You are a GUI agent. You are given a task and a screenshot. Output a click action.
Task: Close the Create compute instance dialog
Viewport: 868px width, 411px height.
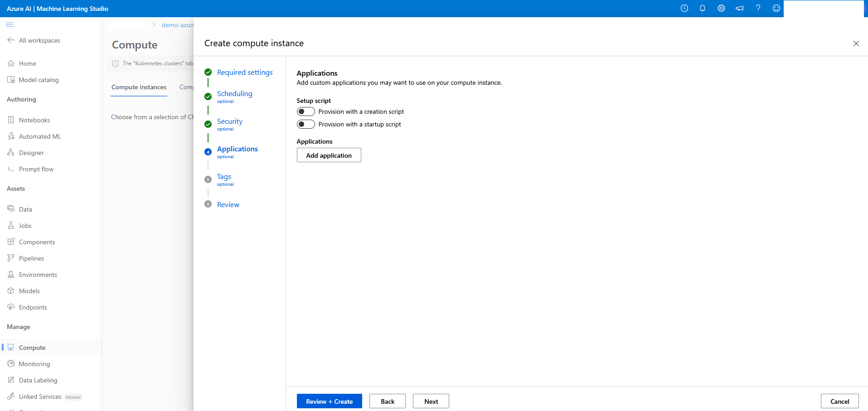(856, 44)
